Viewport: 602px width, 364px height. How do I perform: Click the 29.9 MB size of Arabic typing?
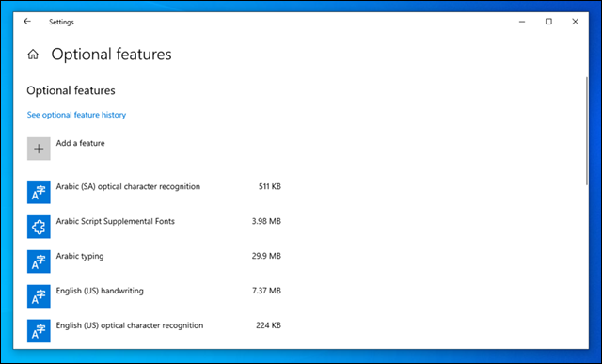point(266,256)
